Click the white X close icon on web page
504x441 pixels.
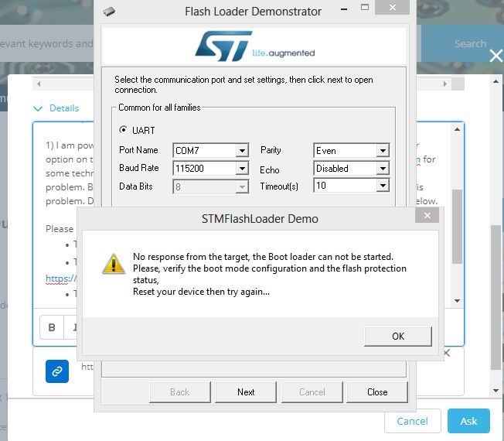496,56
